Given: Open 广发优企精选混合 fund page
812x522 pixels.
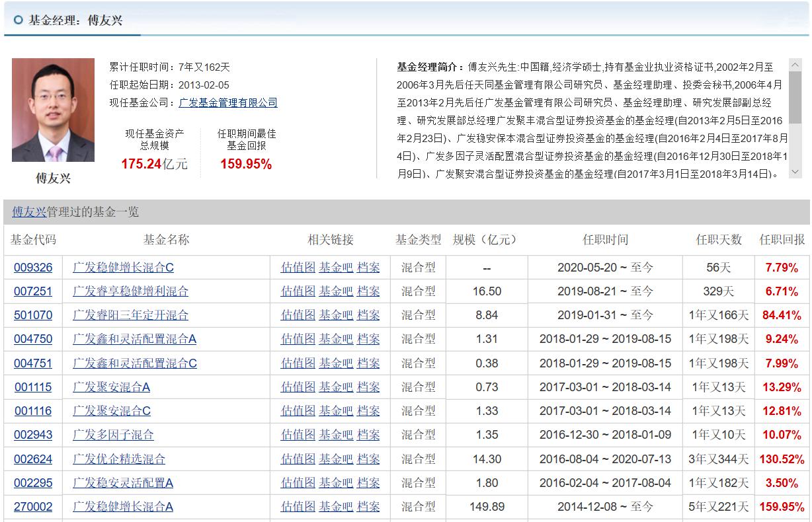Looking at the screenshot, I should (x=119, y=459).
